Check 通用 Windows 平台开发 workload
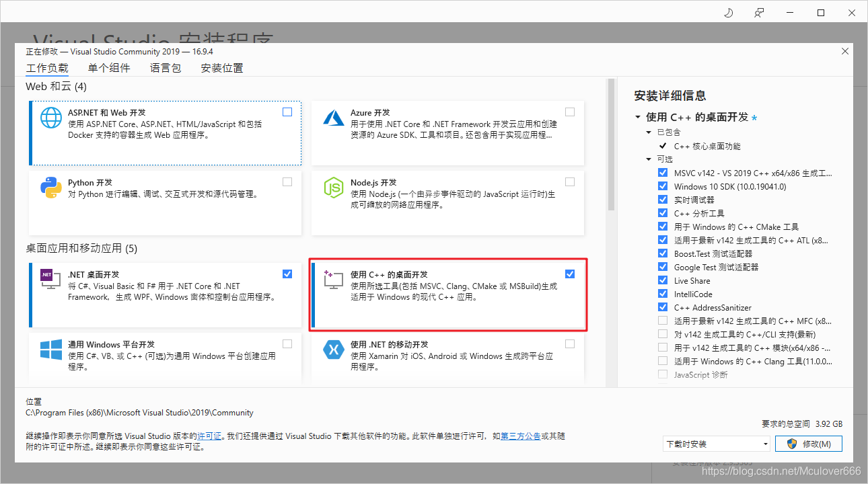This screenshot has height=484, width=868. pos(287,344)
